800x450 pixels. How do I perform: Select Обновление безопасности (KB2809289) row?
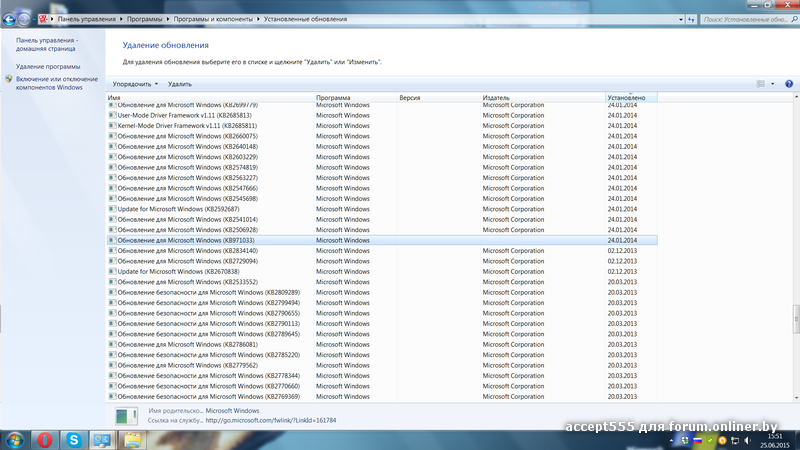tap(382, 292)
